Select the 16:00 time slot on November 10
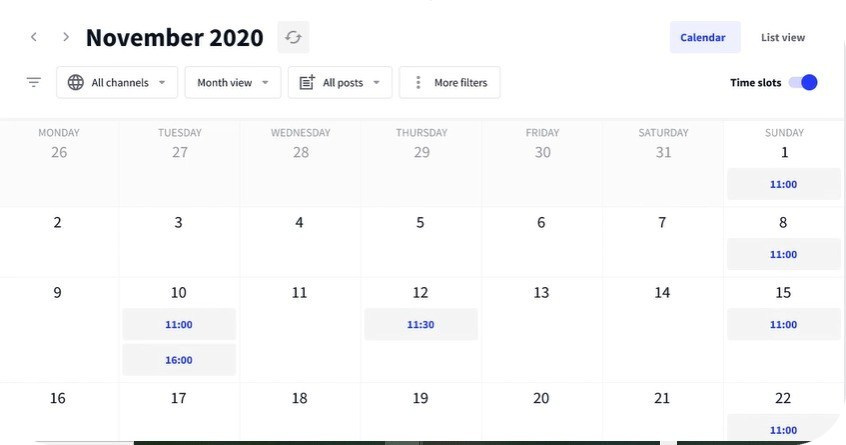Viewport: 846px width, 445px height. 179,360
